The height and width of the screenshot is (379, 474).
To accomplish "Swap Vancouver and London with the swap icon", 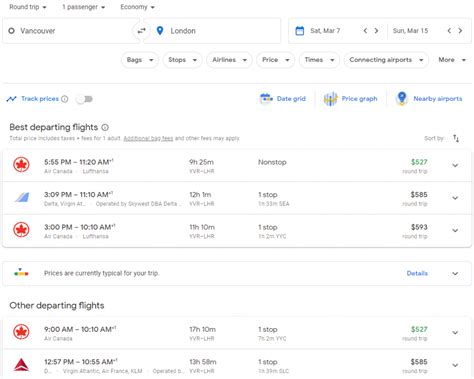I will click(142, 31).
